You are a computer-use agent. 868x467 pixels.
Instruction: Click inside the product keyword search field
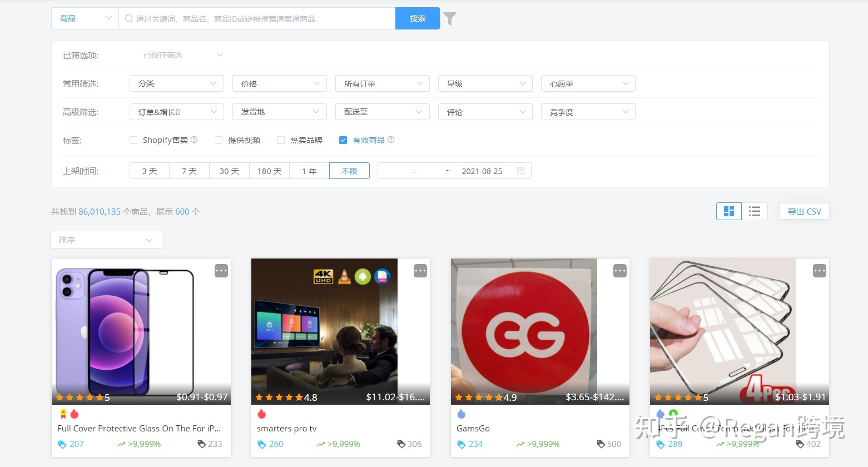(256, 18)
